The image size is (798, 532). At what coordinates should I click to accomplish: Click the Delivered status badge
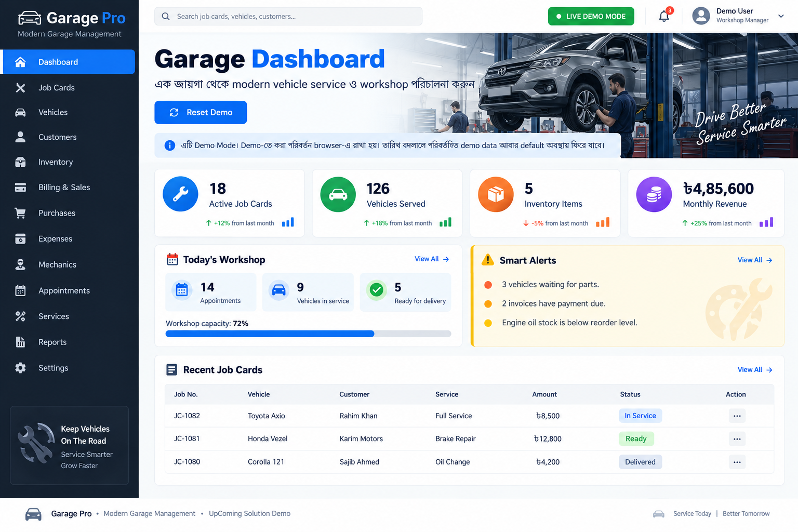(x=641, y=462)
